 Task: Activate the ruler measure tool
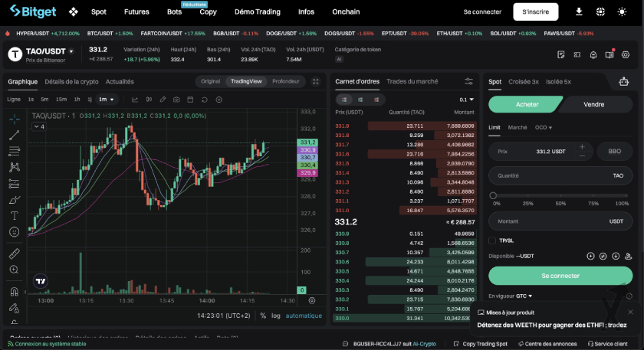(x=14, y=254)
